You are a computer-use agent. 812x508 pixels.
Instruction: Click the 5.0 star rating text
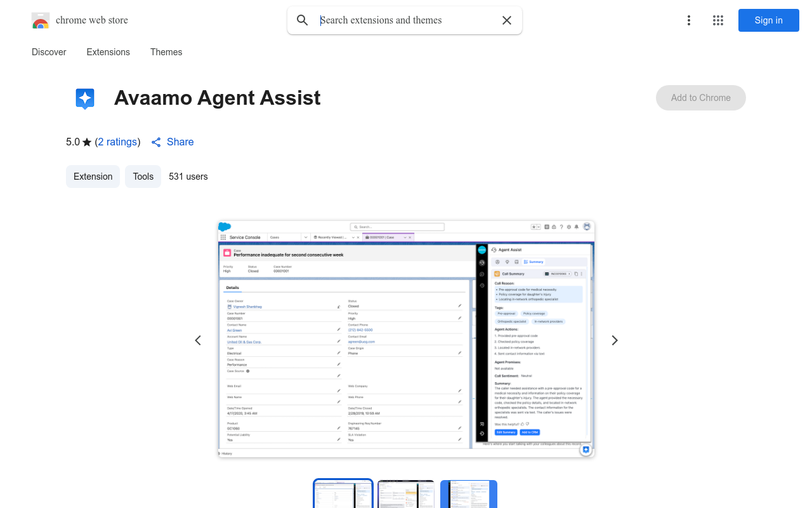click(x=79, y=142)
